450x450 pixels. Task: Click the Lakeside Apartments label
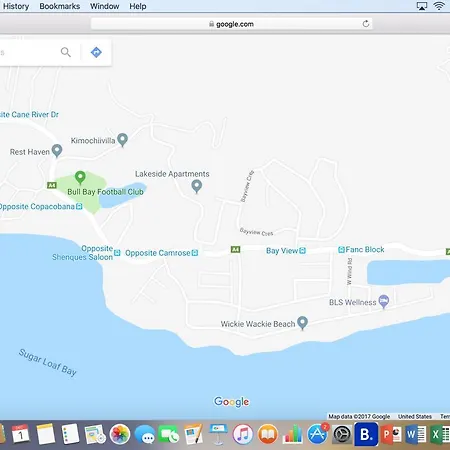pyautogui.click(x=172, y=174)
